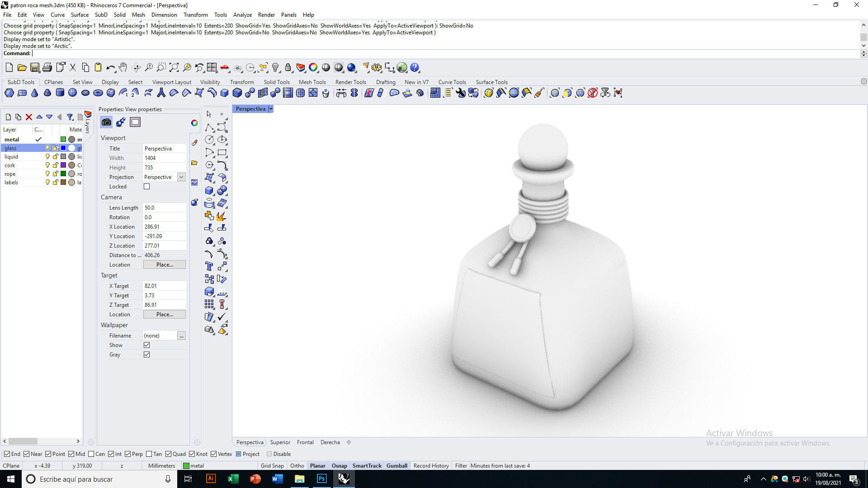Toggle the Disable osnap checkbox
This screenshot has width=868, height=488.
[269, 454]
